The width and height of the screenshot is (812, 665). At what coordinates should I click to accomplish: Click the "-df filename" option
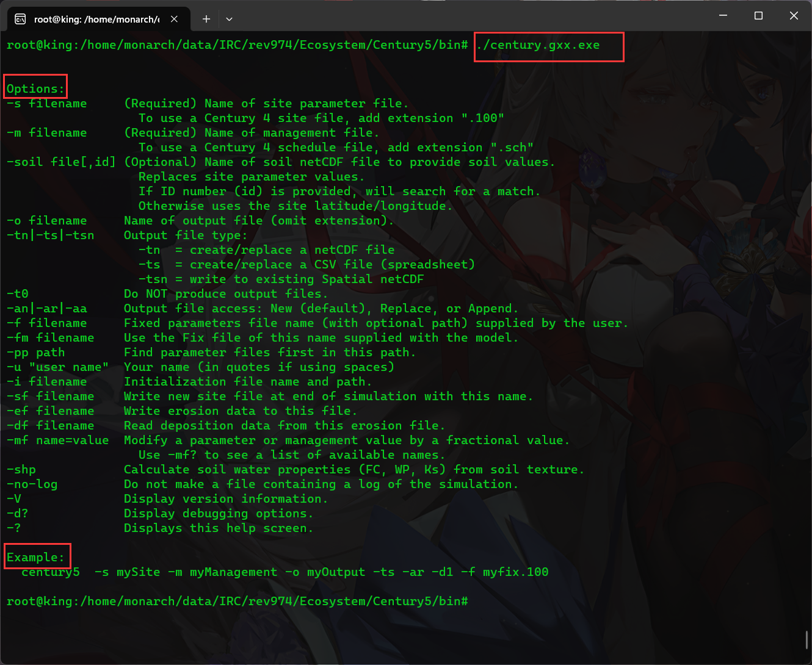(51, 426)
